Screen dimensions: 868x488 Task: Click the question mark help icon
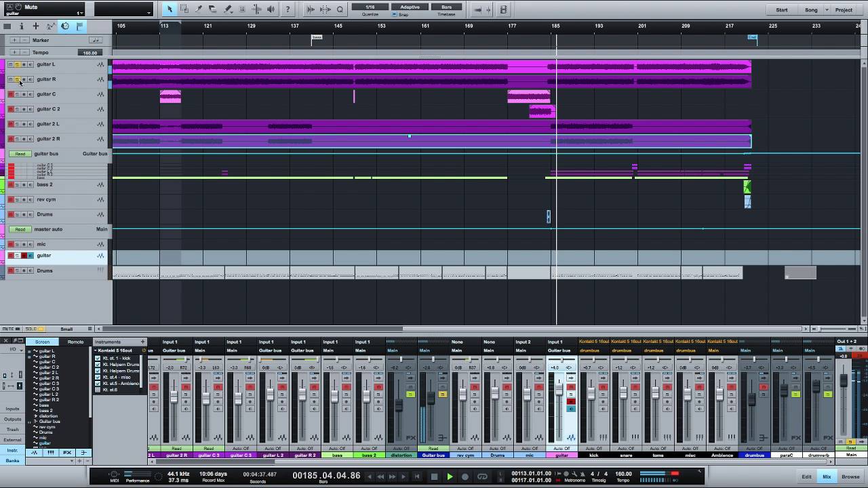click(x=288, y=9)
